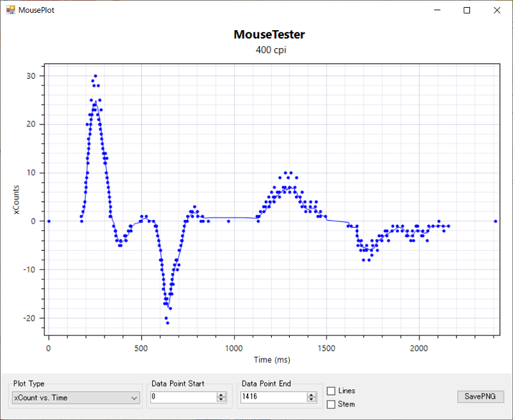Close the MousePlot window

496,10
